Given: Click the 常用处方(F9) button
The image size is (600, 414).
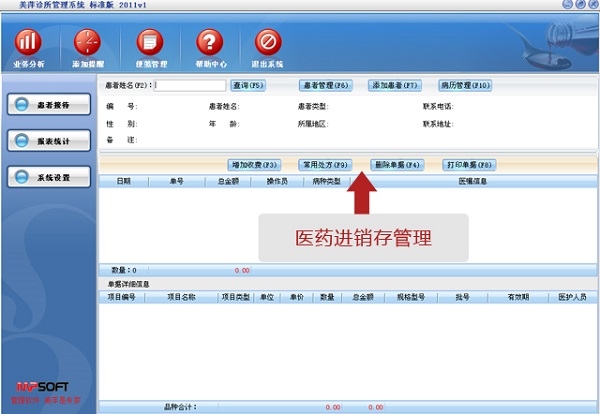Looking at the screenshot, I should point(325,165).
